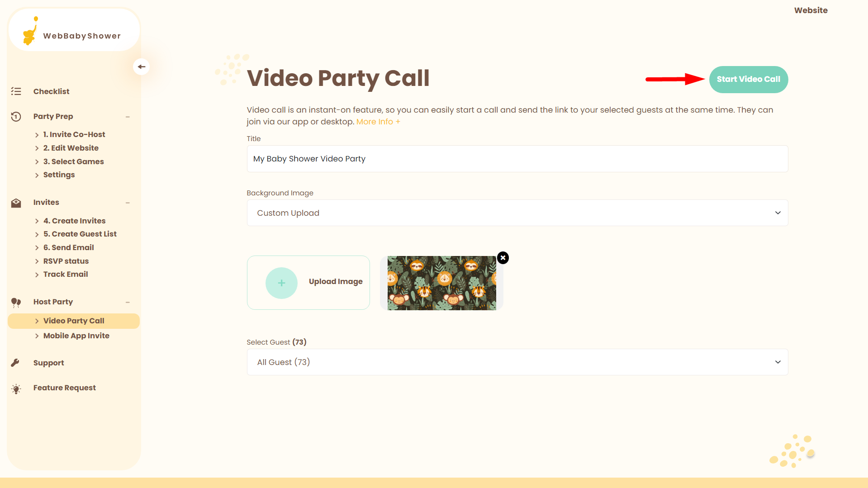This screenshot has height=488, width=868.
Task: Go to 3. Select Games
Action: pos(73,161)
